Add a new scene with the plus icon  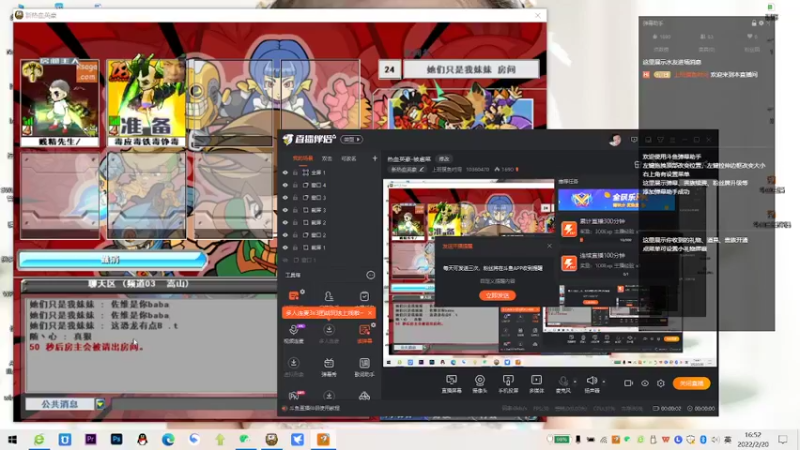point(374,158)
